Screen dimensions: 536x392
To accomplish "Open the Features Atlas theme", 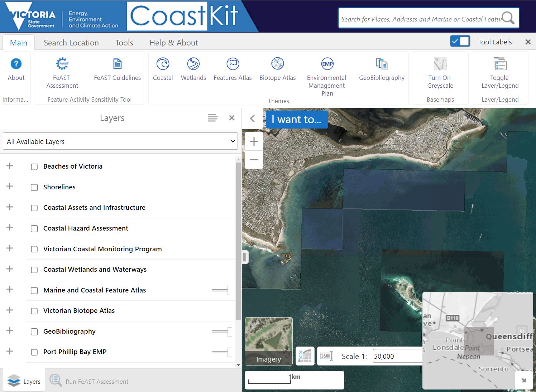I will point(233,70).
